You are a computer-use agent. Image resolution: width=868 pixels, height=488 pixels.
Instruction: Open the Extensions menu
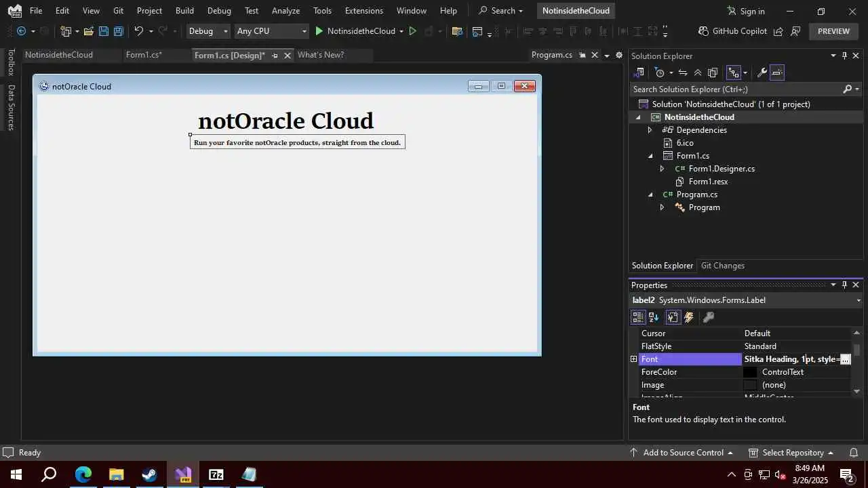pos(363,11)
